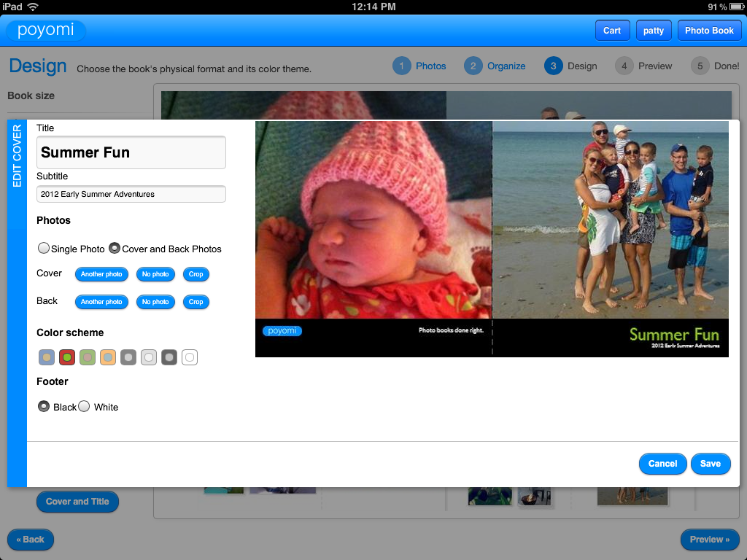Apply the all-white color scheme swatch
Screen dimensions: 747x560
190,357
